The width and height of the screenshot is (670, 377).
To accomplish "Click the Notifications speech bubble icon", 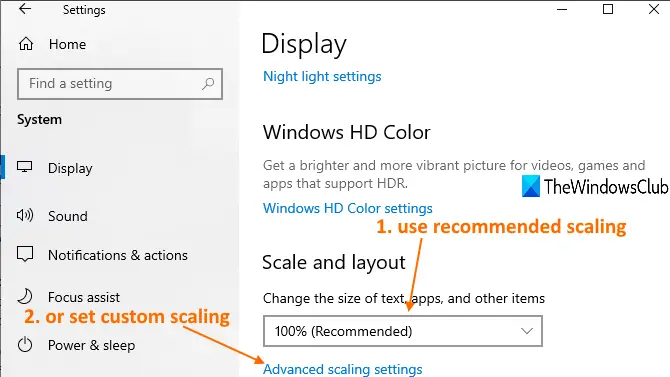I will (x=25, y=254).
